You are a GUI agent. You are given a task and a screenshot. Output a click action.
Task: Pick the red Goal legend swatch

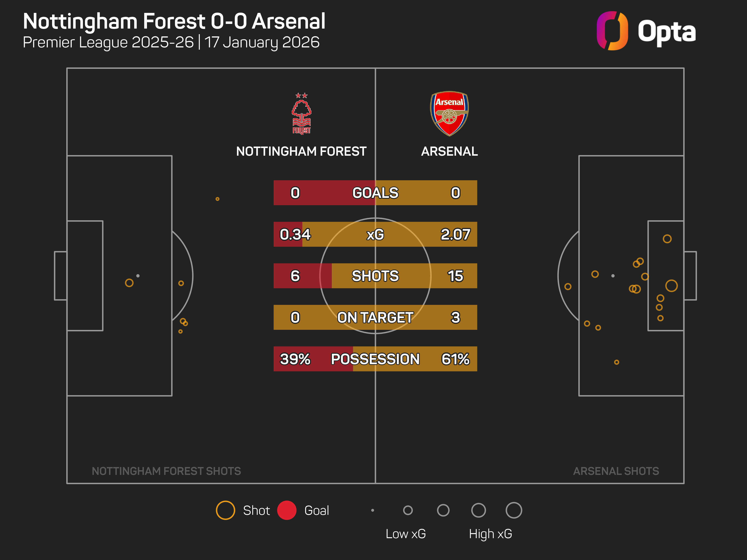pos(287,510)
